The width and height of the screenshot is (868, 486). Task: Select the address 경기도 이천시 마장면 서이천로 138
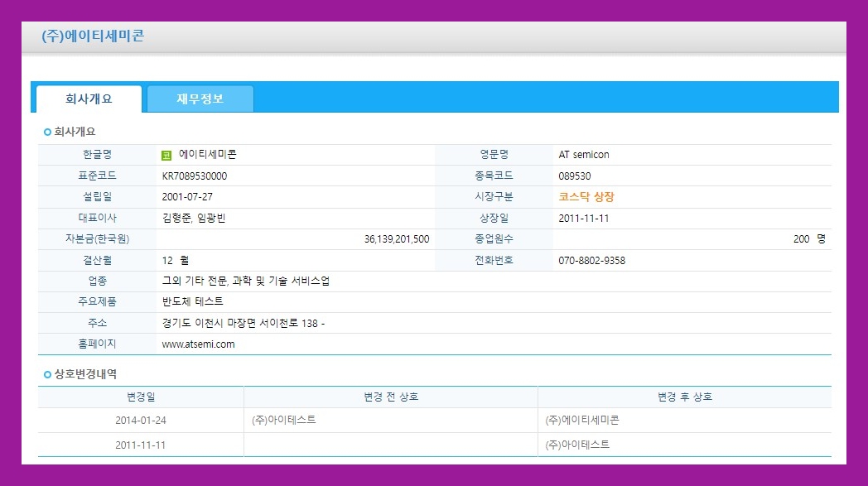239,323
